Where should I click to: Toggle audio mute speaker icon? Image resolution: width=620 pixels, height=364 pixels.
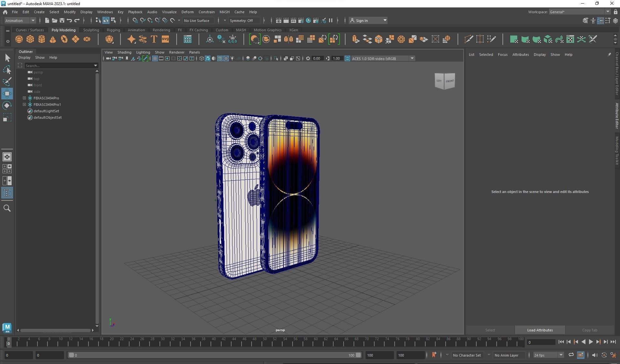(x=595, y=355)
